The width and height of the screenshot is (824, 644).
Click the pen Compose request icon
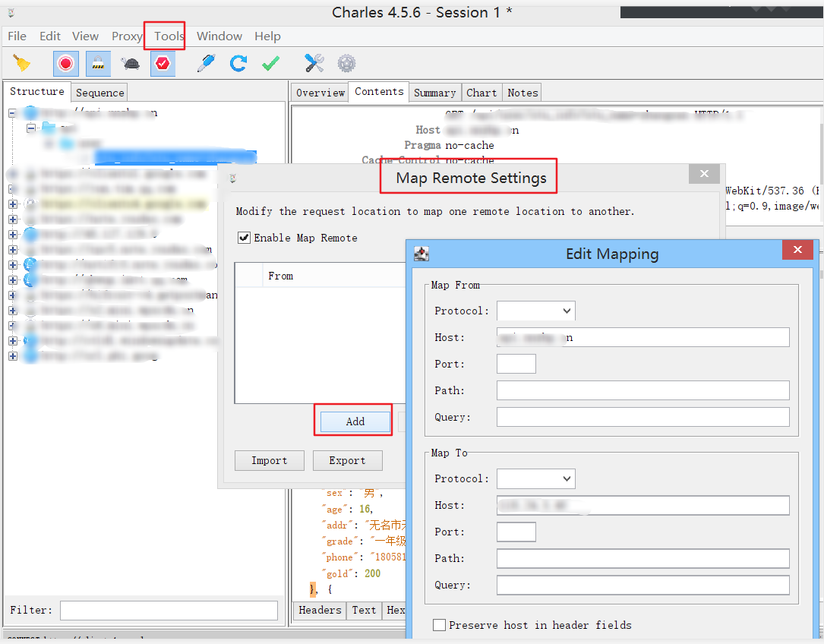(206, 64)
